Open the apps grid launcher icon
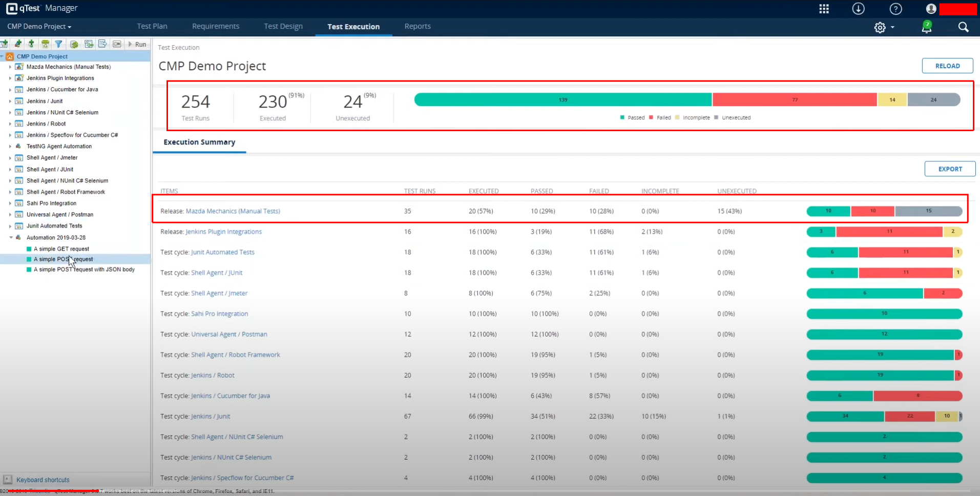 click(824, 9)
